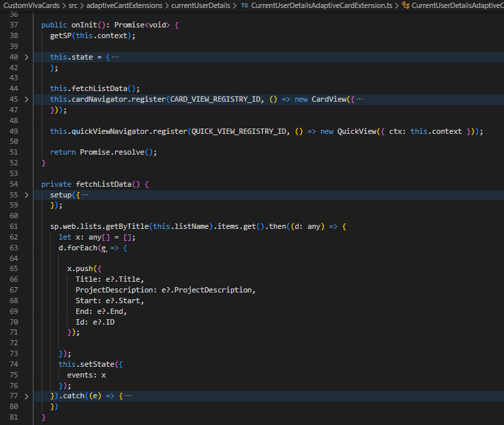Click the TS file icon in breadcrumb

(x=244, y=5)
